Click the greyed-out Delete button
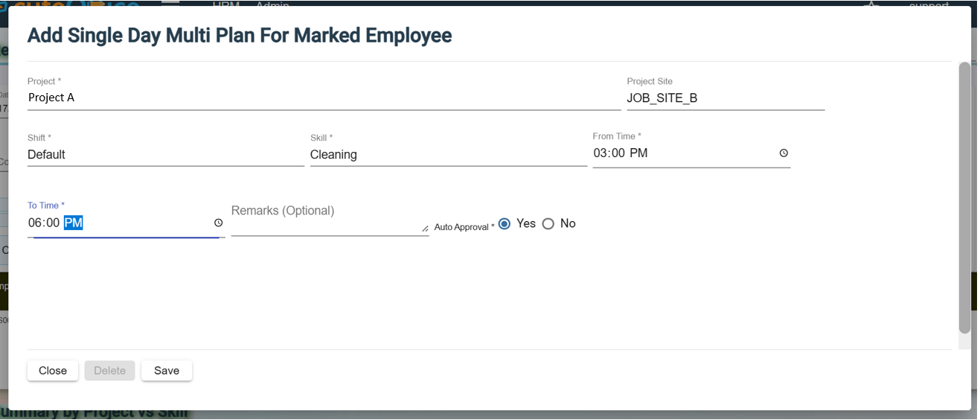The image size is (980, 420). click(x=109, y=371)
